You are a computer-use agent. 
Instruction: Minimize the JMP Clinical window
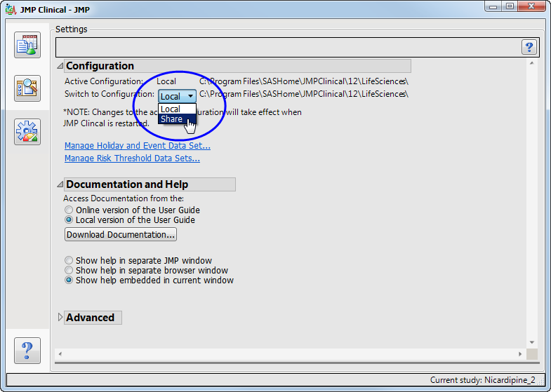pyautogui.click(x=493, y=7)
